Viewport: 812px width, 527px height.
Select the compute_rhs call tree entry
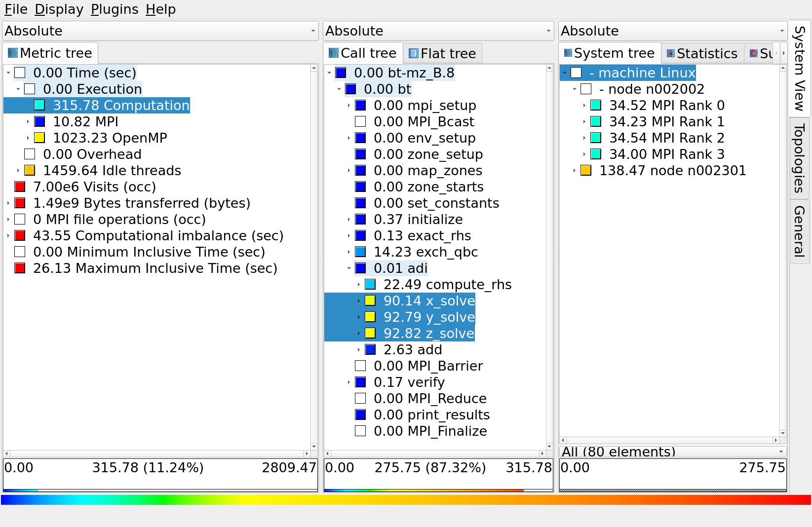447,284
